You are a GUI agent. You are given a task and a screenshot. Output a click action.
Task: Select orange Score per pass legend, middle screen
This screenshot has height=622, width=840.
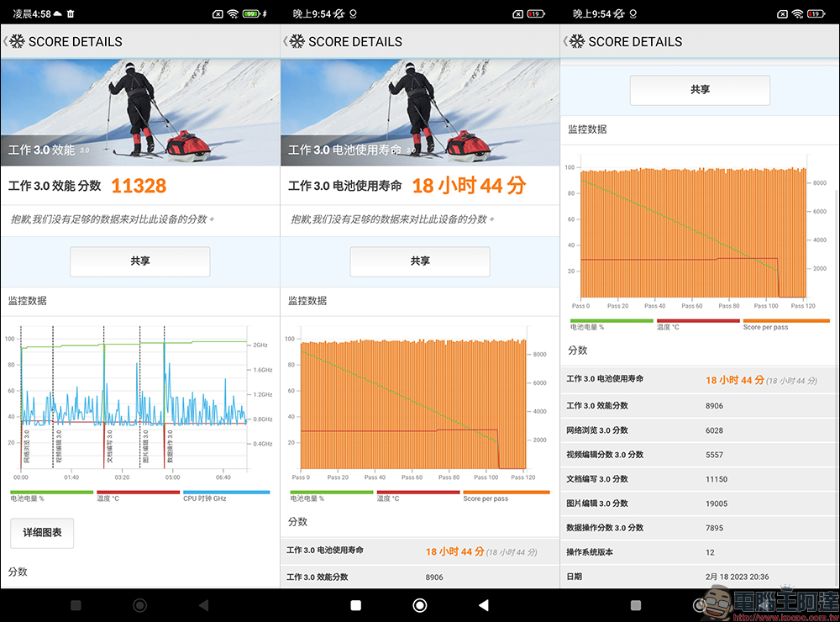(x=507, y=496)
